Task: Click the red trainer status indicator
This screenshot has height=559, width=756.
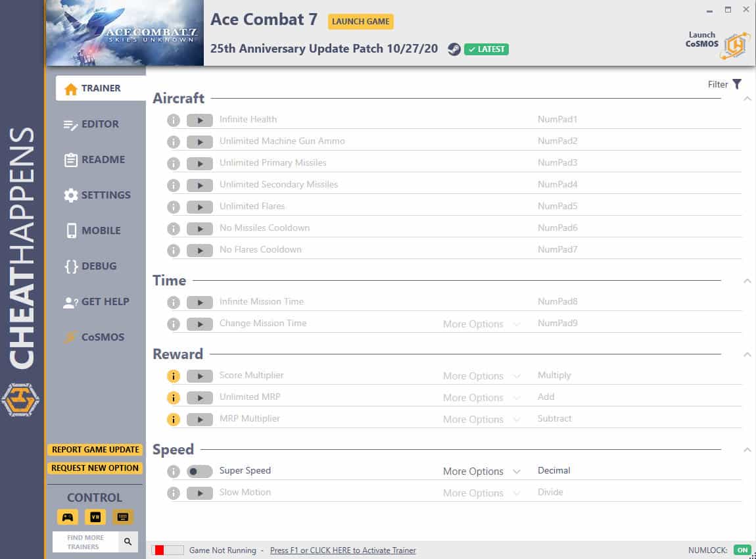Action: (160, 550)
